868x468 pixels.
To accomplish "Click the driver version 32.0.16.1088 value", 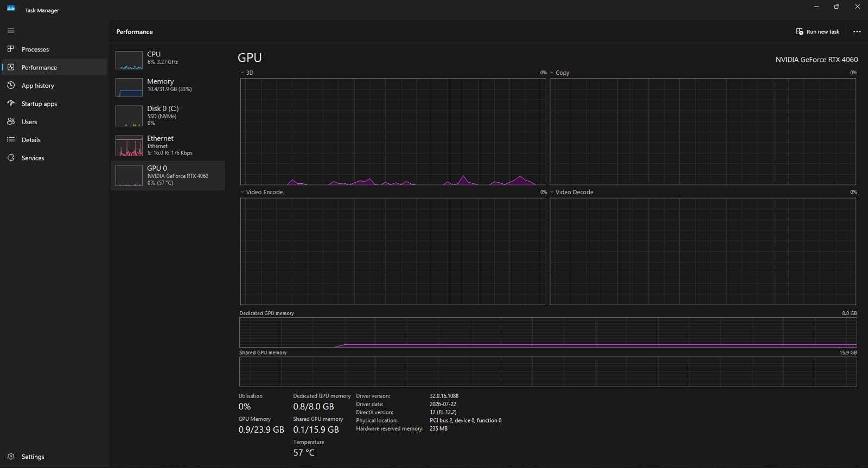I will click(444, 396).
